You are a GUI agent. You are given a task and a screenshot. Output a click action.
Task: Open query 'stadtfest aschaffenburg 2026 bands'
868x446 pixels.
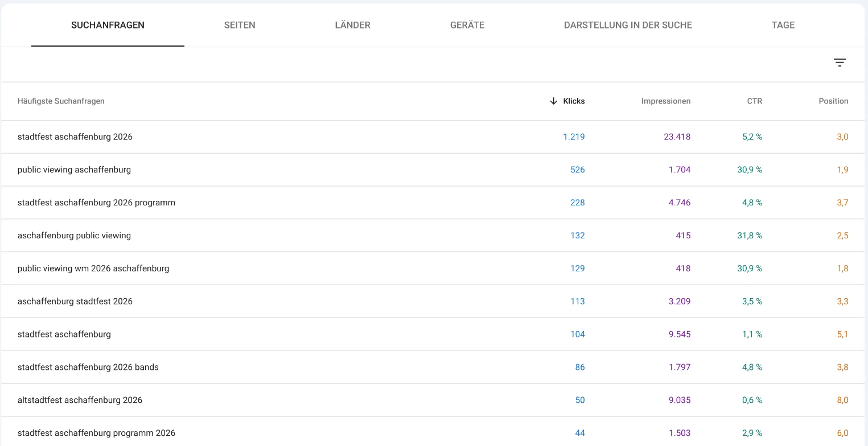[88, 367]
